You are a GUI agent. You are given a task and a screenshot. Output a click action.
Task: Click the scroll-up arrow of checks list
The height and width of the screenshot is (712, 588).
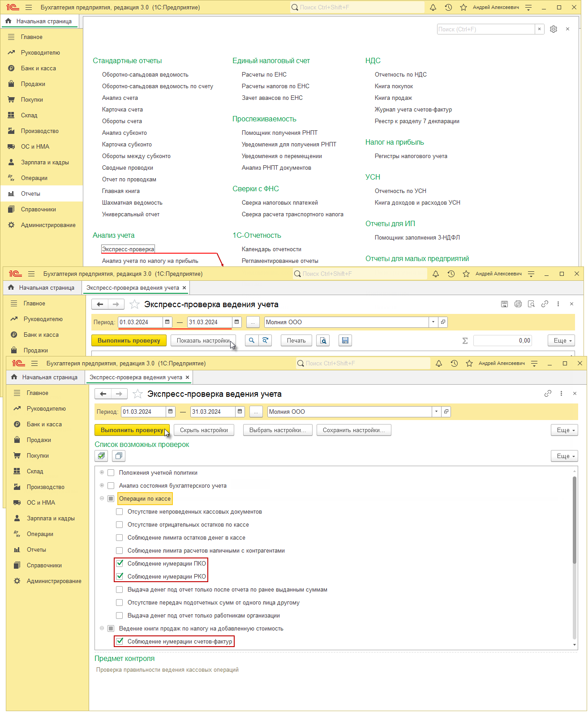pos(575,471)
